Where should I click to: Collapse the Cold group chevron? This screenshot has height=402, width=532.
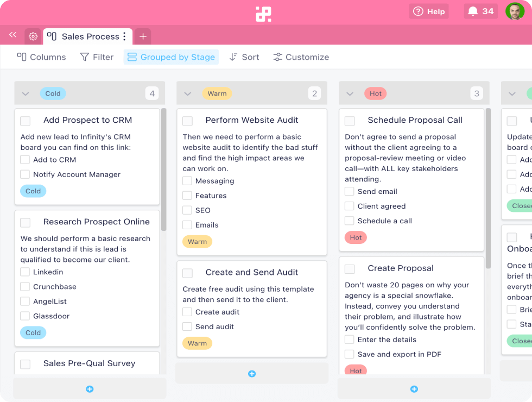26,93
